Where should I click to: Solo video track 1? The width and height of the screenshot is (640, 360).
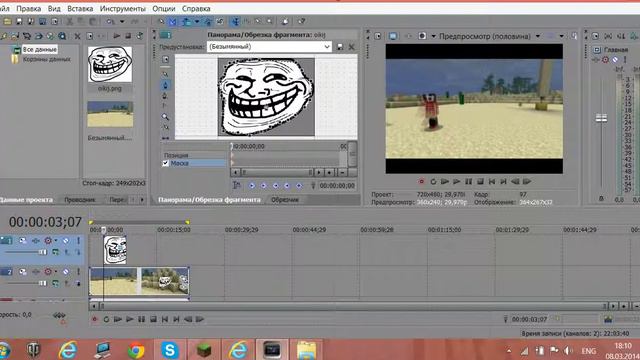tap(78, 240)
